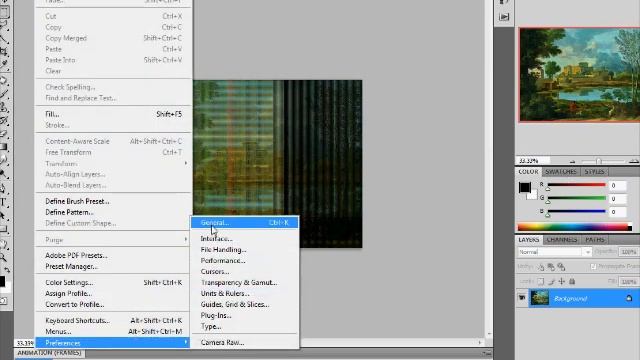640x360 pixels.
Task: Click first Unify layer position icon
Action: [541, 267]
